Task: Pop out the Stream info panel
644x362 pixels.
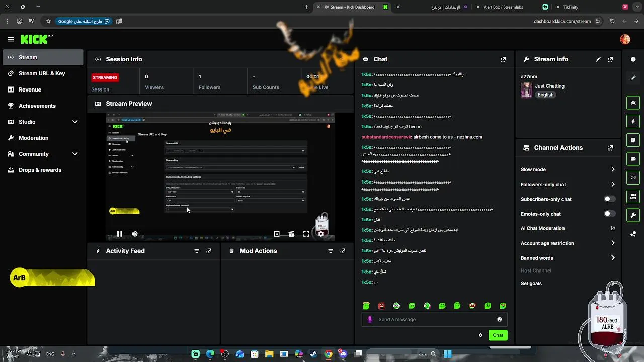Action: click(x=610, y=59)
